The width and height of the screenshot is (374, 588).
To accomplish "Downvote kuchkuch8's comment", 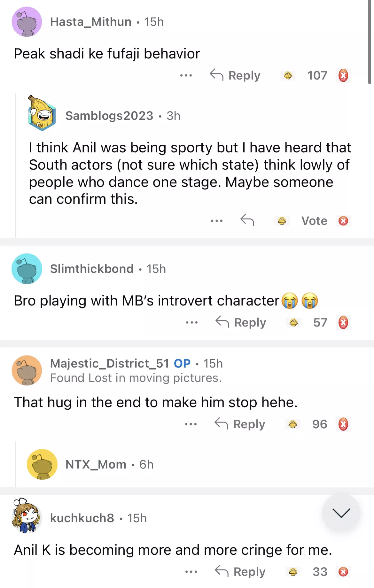I will [343, 572].
